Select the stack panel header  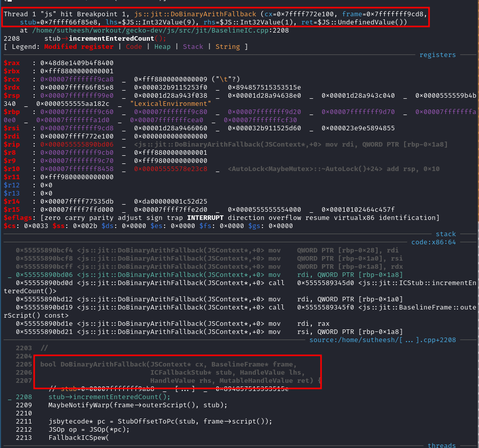tap(446, 234)
